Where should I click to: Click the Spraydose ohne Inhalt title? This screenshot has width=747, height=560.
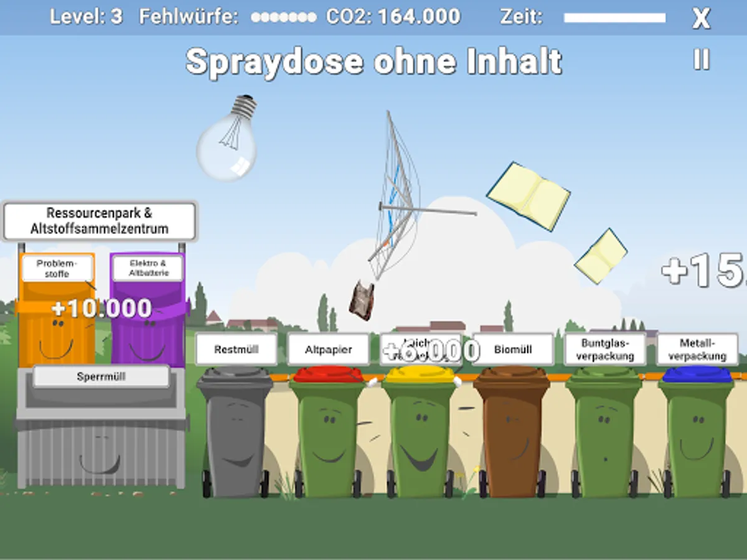point(374,61)
